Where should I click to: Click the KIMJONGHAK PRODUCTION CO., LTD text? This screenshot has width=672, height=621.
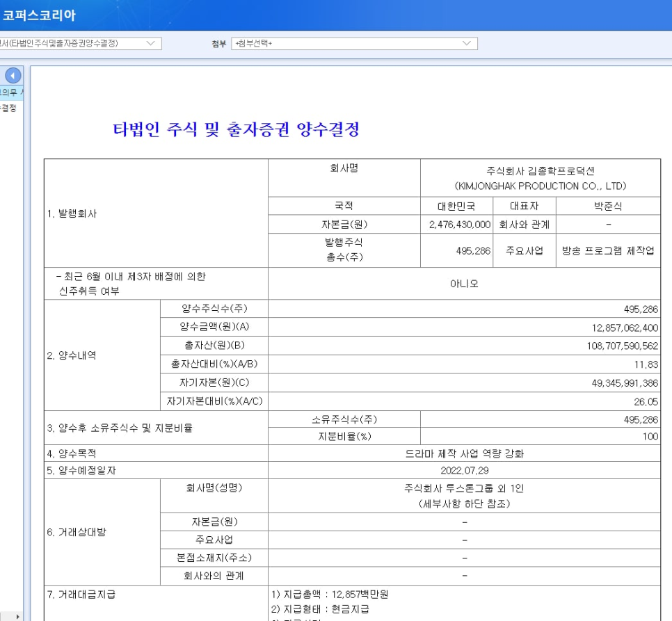pos(540,186)
